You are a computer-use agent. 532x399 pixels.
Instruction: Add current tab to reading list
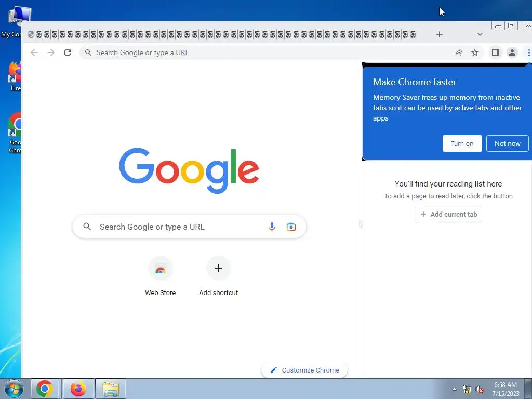(x=448, y=214)
